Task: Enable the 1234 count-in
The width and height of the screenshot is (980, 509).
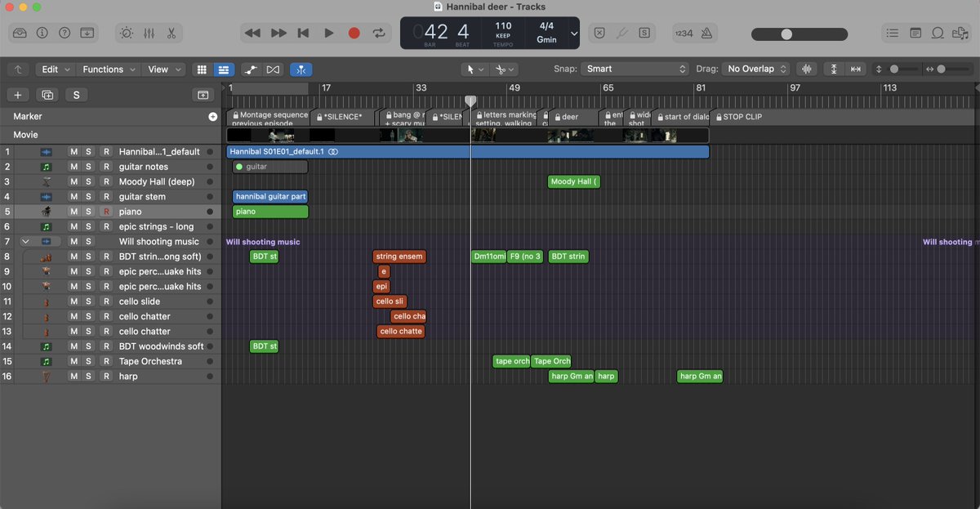Action: click(684, 33)
